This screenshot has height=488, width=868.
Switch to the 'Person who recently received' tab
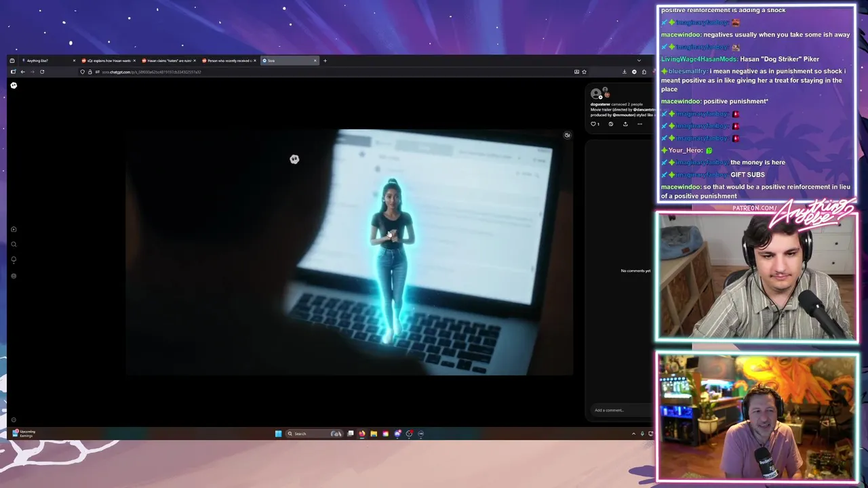tap(229, 60)
